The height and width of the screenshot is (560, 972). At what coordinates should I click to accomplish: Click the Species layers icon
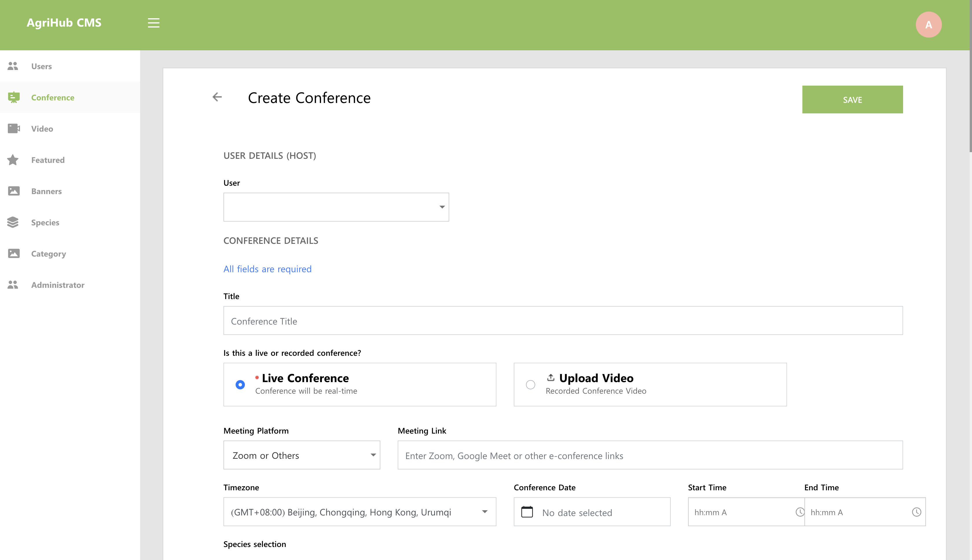click(13, 222)
